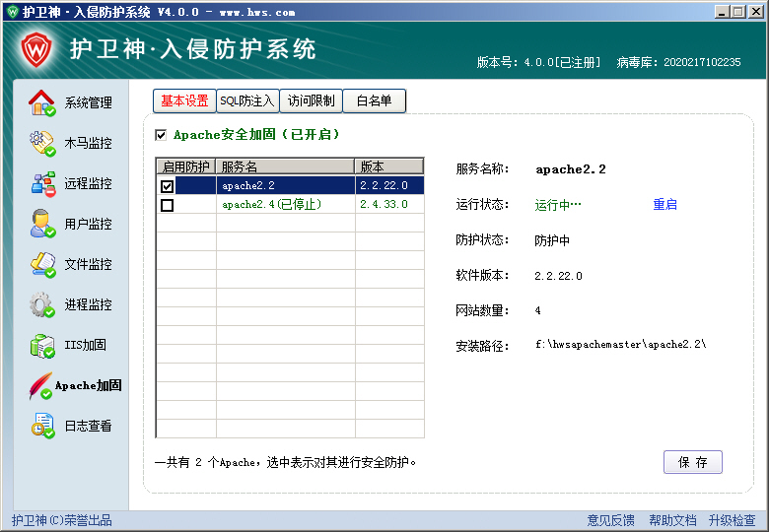
Task: Open 进程监控 gear icon
Action: [x=41, y=304]
